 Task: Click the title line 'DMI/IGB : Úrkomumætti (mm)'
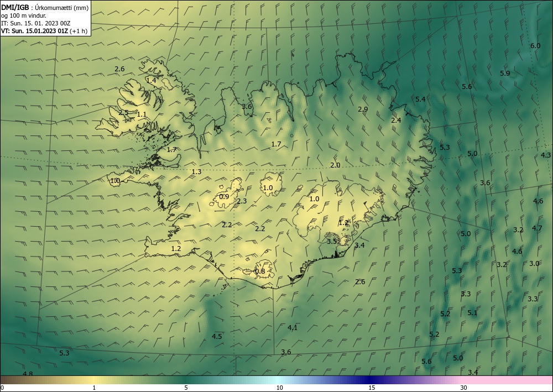pos(45,7)
